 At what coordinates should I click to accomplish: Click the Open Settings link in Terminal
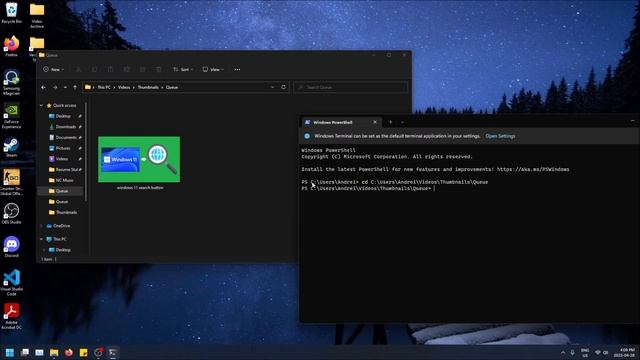[x=500, y=136]
